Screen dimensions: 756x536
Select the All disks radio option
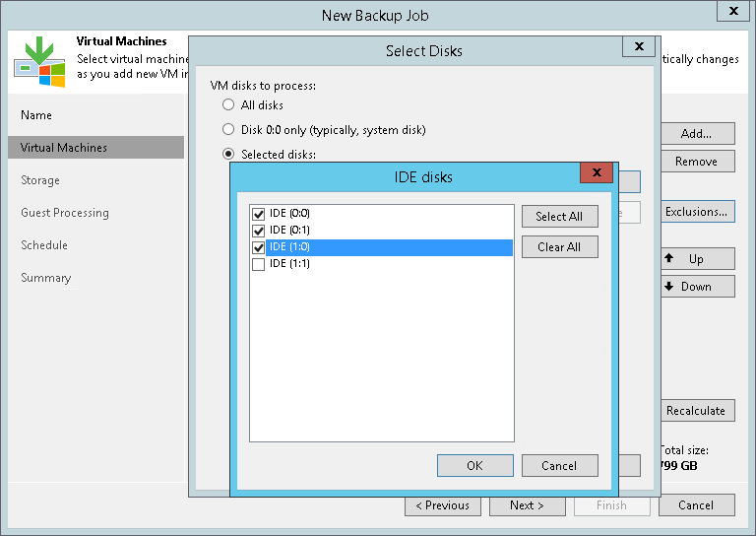(228, 104)
